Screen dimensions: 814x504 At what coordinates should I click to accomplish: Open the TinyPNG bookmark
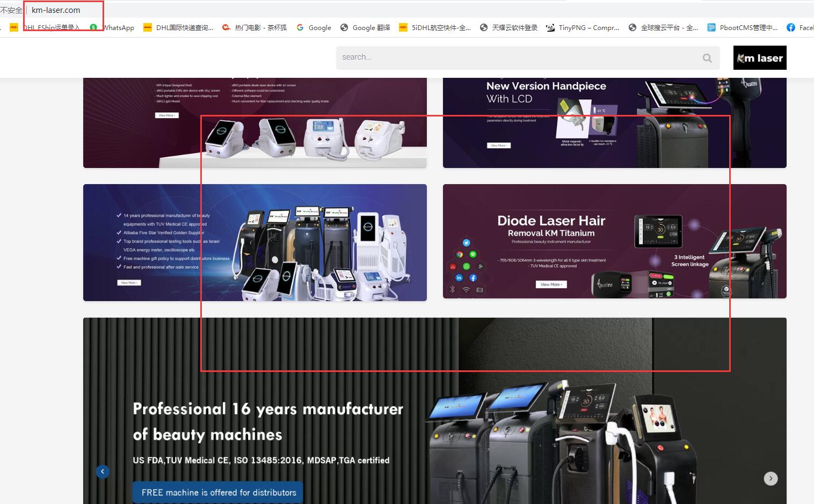pos(583,27)
